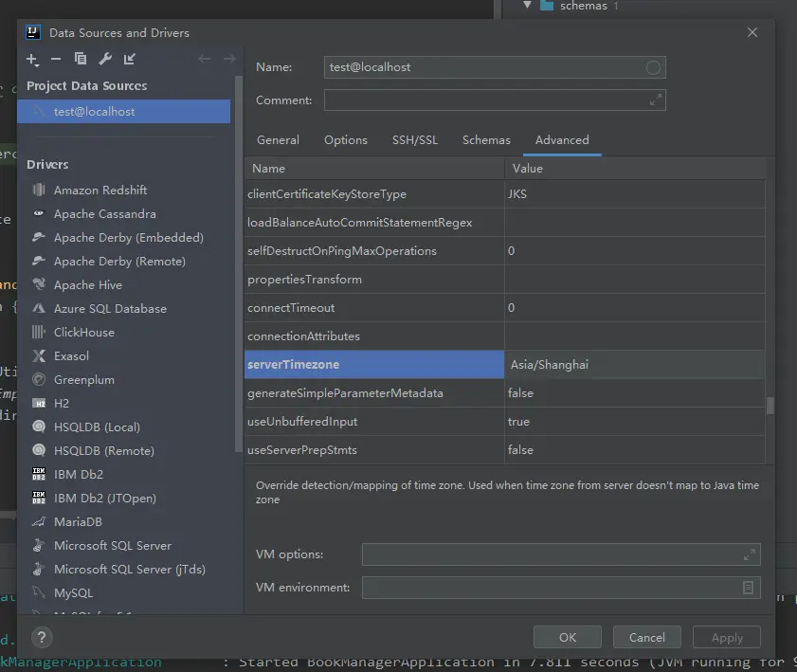Image resolution: width=797 pixels, height=672 pixels.
Task: Open the VM environment list editor icon
Action: (x=749, y=588)
